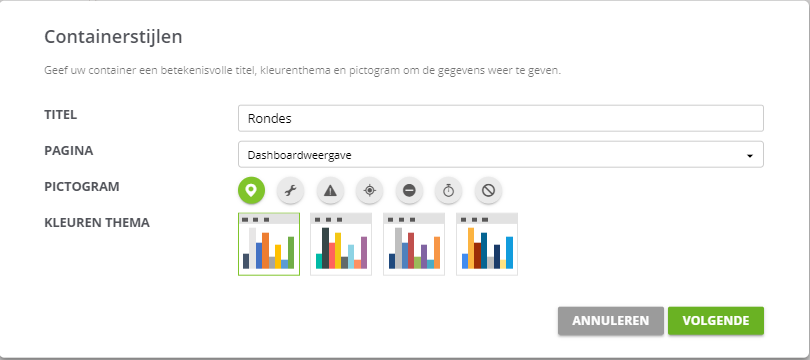Click the Annuleren button
The width and height of the screenshot is (810, 360).
[x=611, y=321]
